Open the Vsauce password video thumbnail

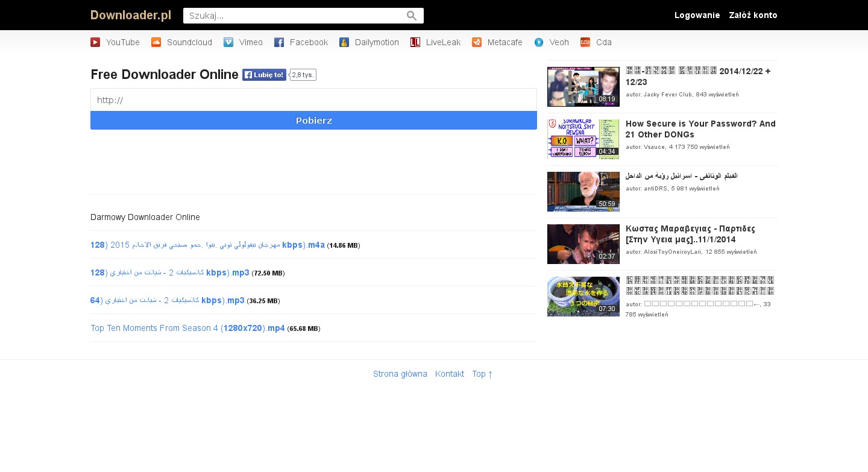[583, 139]
